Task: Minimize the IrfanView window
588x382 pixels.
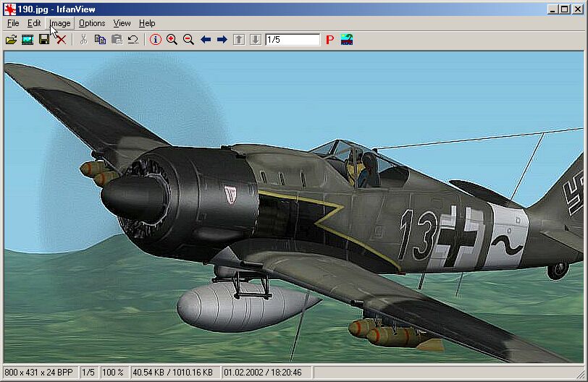Action: [x=552, y=9]
